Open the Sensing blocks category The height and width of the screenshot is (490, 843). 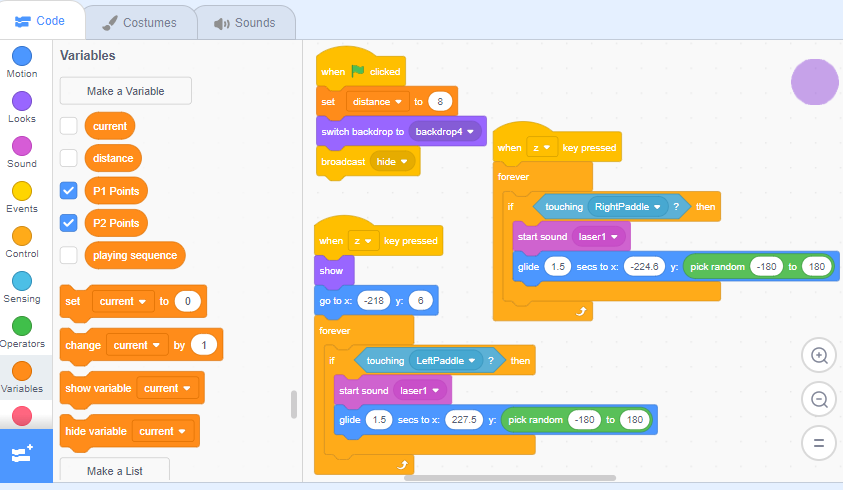click(x=22, y=288)
